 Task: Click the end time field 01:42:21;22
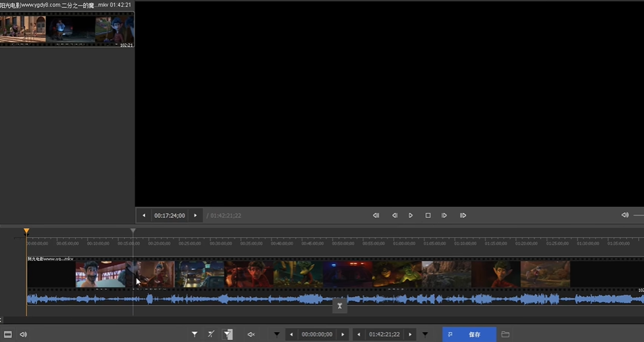tap(384, 334)
